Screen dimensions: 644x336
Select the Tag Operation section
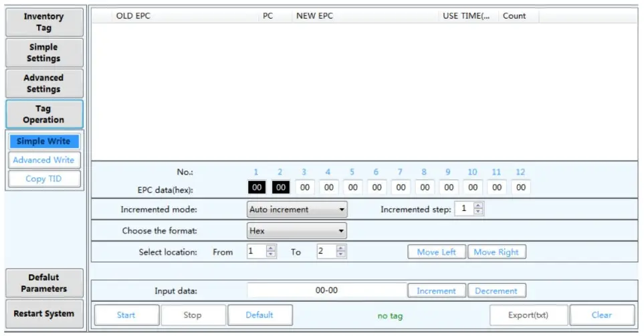44,114
